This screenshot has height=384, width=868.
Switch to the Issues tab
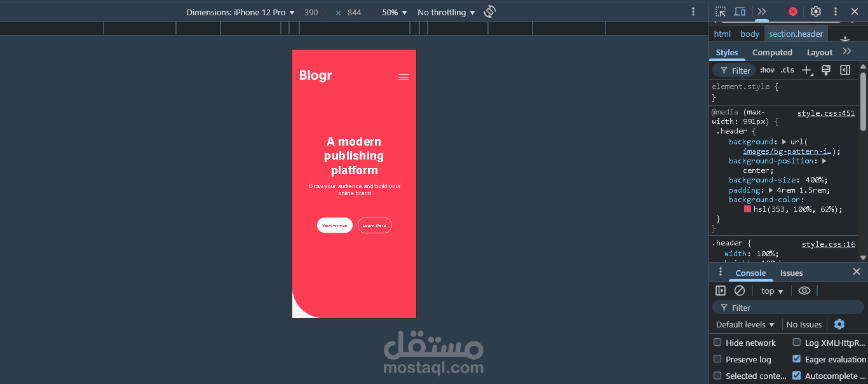[x=792, y=273]
